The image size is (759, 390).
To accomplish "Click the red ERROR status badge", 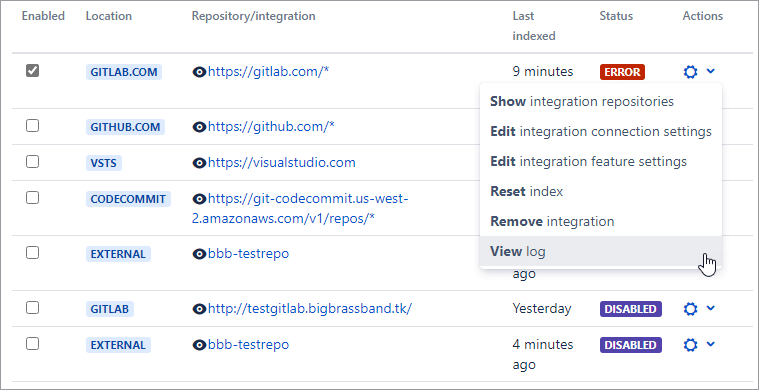I will click(x=622, y=72).
